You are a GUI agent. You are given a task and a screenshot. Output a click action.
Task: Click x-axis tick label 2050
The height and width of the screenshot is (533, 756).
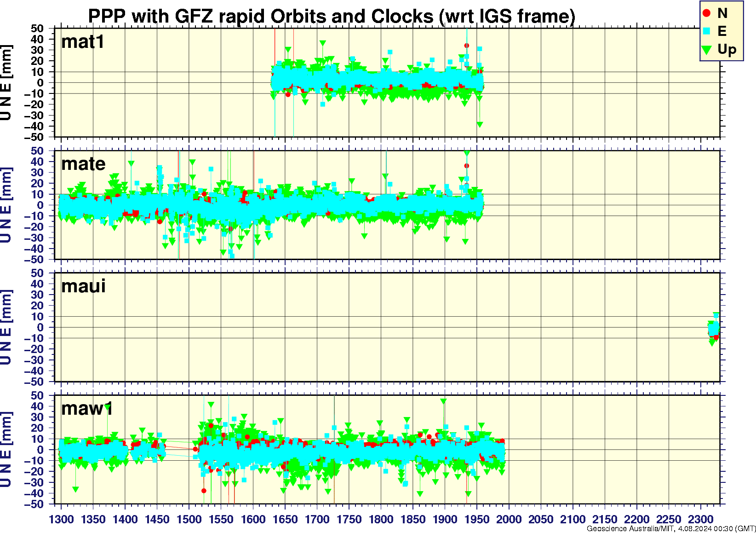click(541, 519)
